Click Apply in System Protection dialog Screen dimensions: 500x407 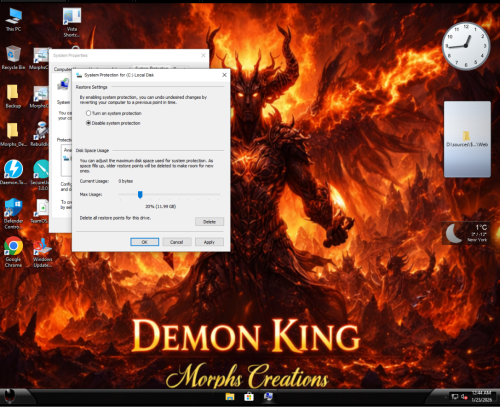click(x=209, y=242)
